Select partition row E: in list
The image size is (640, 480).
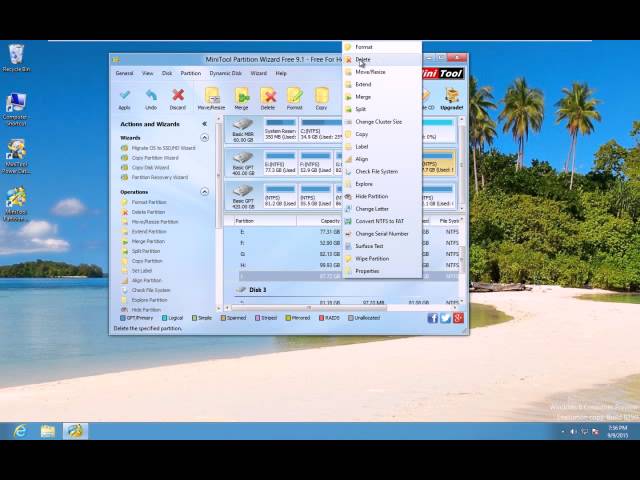pyautogui.click(x=349, y=232)
